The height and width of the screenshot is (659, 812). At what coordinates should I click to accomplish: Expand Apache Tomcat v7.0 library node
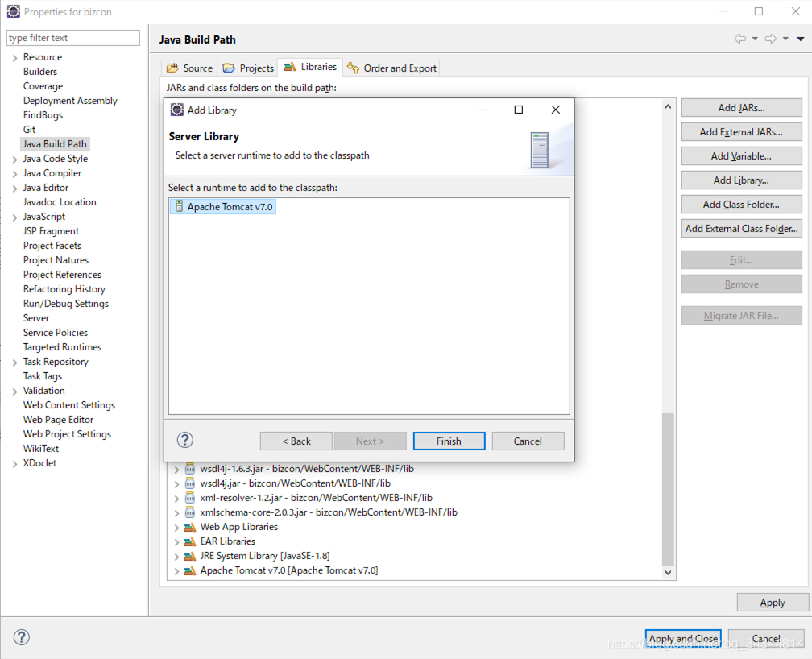[176, 571]
